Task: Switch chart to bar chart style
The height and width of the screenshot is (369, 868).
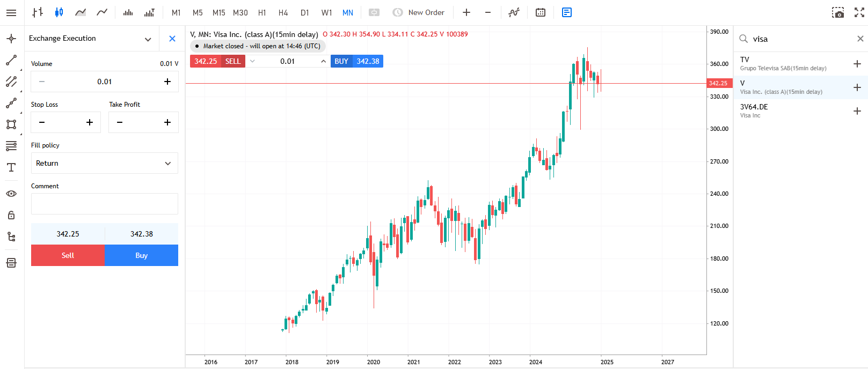Action: tap(37, 12)
